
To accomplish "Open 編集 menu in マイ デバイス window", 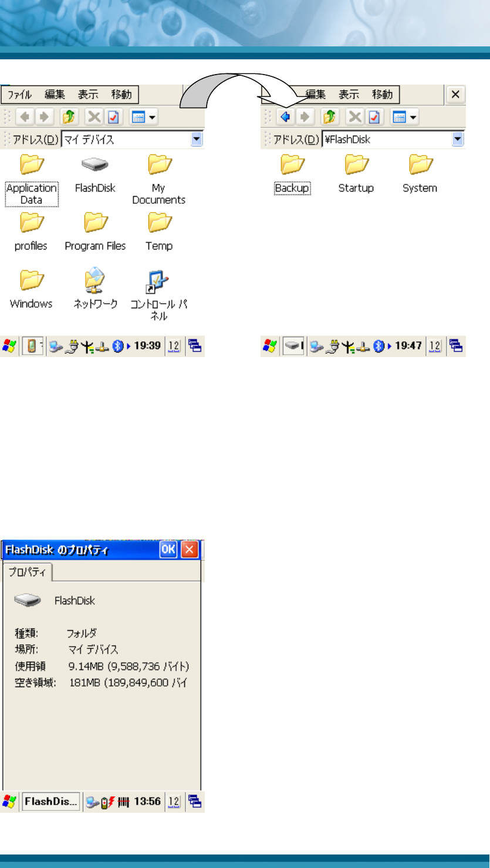I will [55, 94].
